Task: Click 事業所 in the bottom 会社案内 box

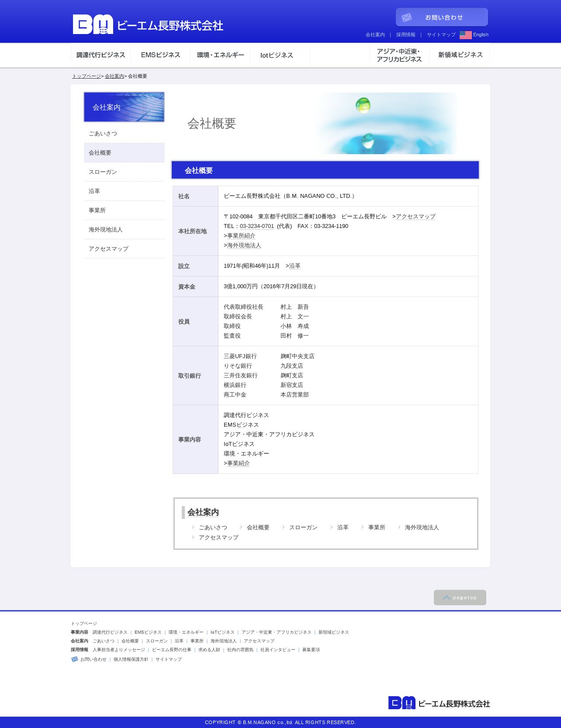Action: pyautogui.click(x=377, y=528)
